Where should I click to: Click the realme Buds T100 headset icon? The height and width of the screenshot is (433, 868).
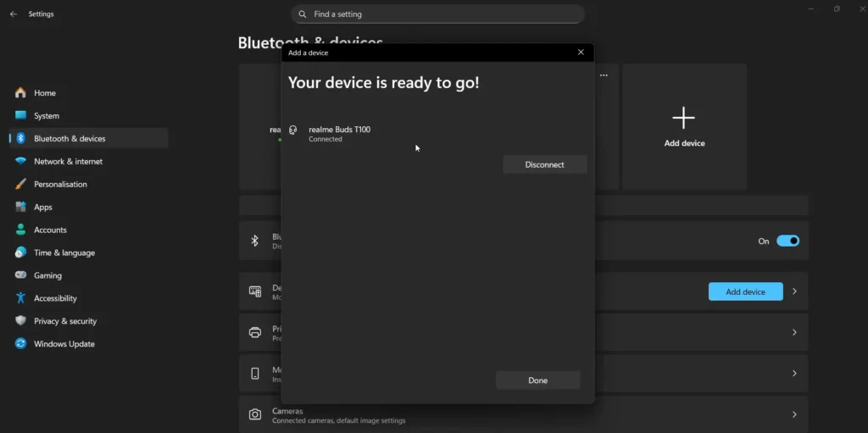click(293, 130)
